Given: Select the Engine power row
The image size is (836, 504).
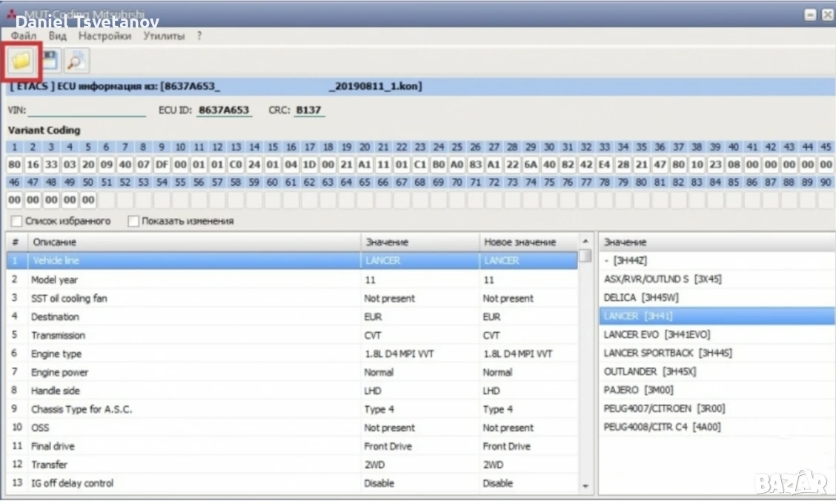Looking at the screenshot, I should [292, 372].
